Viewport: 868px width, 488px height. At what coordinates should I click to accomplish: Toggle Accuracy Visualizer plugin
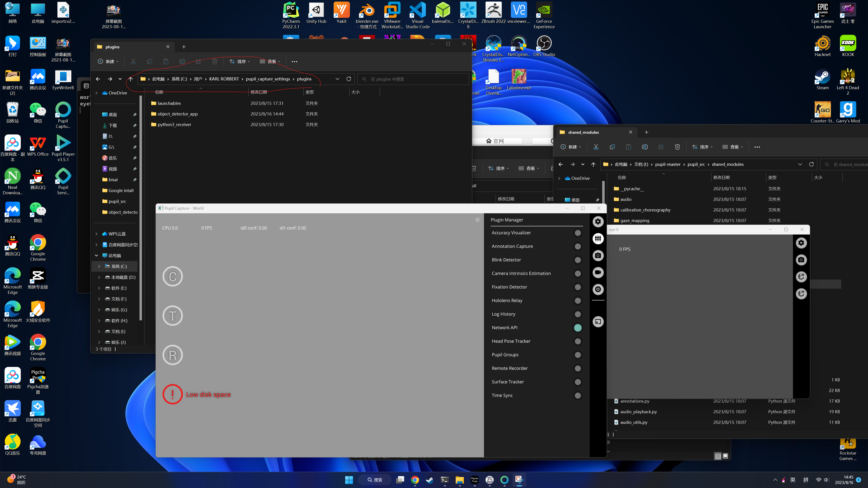coord(578,233)
